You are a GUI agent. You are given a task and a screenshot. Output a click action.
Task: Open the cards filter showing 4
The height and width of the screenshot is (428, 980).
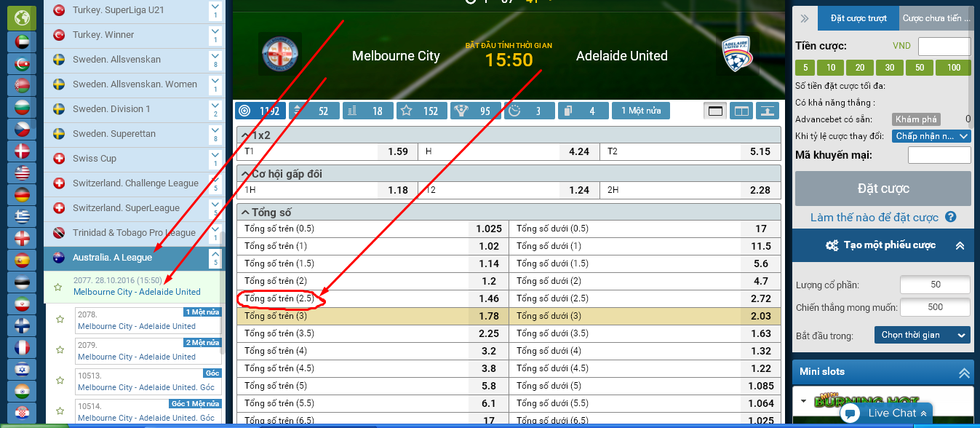coord(583,111)
